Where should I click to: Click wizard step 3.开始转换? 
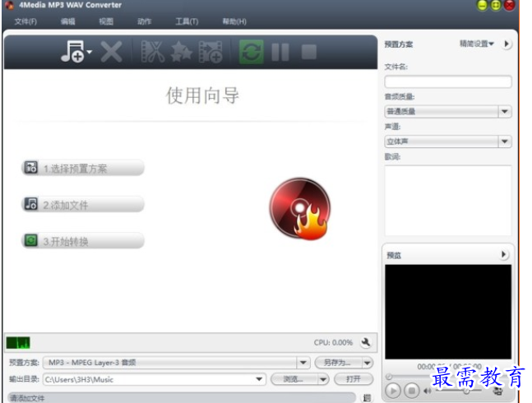click(x=83, y=241)
